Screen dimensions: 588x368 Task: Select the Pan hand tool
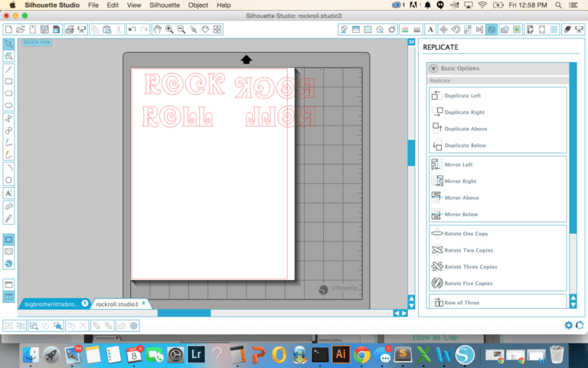click(158, 30)
